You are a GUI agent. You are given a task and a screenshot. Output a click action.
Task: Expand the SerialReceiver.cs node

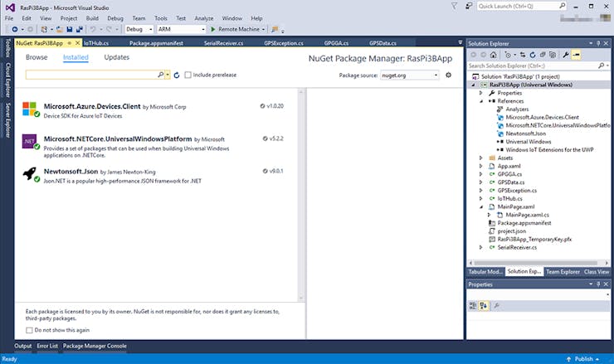(x=481, y=247)
